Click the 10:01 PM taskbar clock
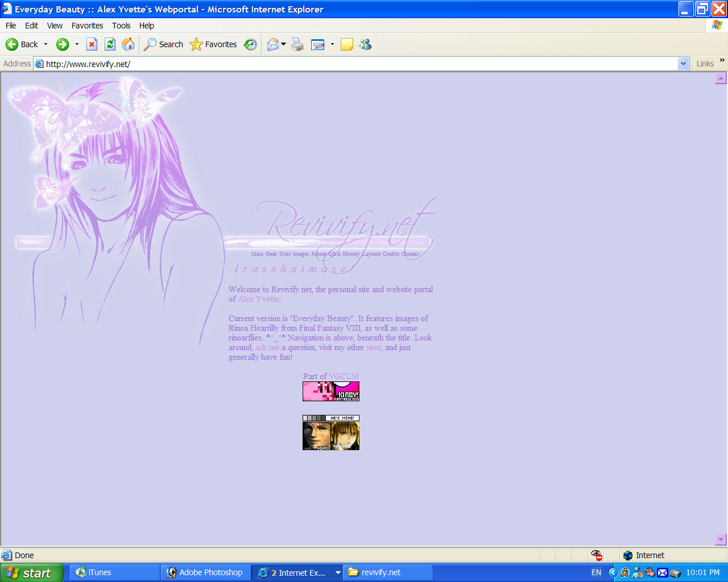This screenshot has height=582, width=728. pyautogui.click(x=703, y=572)
